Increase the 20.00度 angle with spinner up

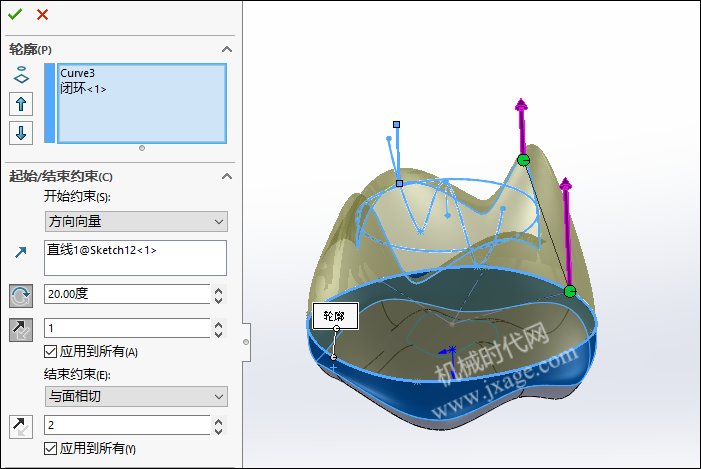coord(219,290)
